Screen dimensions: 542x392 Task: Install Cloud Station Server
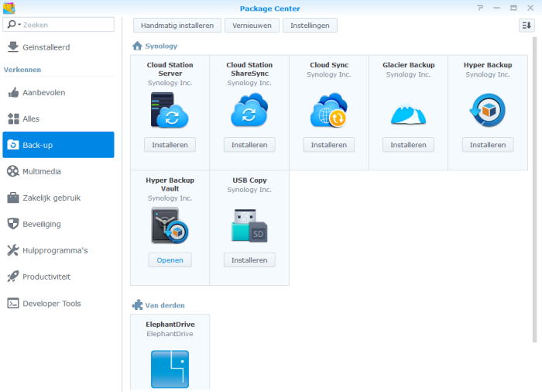[170, 145]
